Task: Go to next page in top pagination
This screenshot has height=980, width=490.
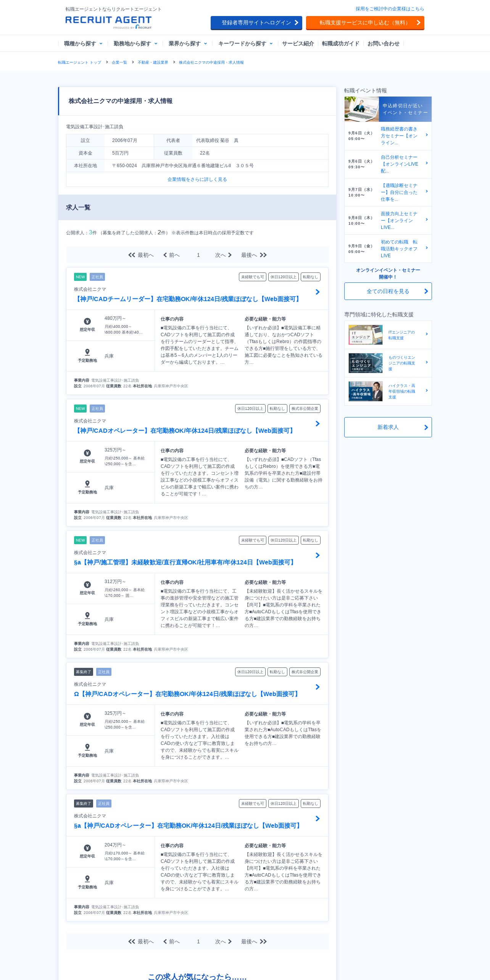Action: click(x=223, y=255)
